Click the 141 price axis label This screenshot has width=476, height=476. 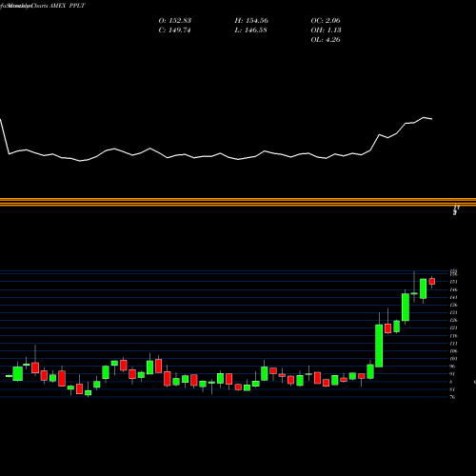coord(453,297)
